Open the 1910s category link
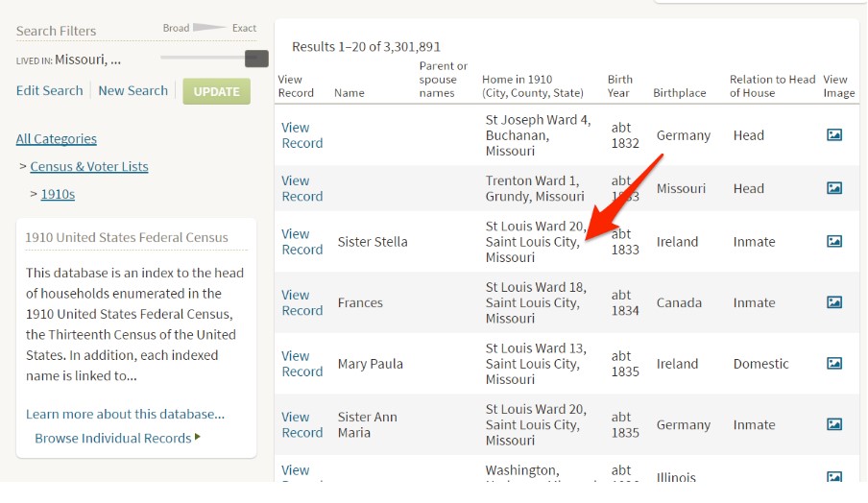Image resolution: width=868 pixels, height=503 pixels. pos(59,194)
